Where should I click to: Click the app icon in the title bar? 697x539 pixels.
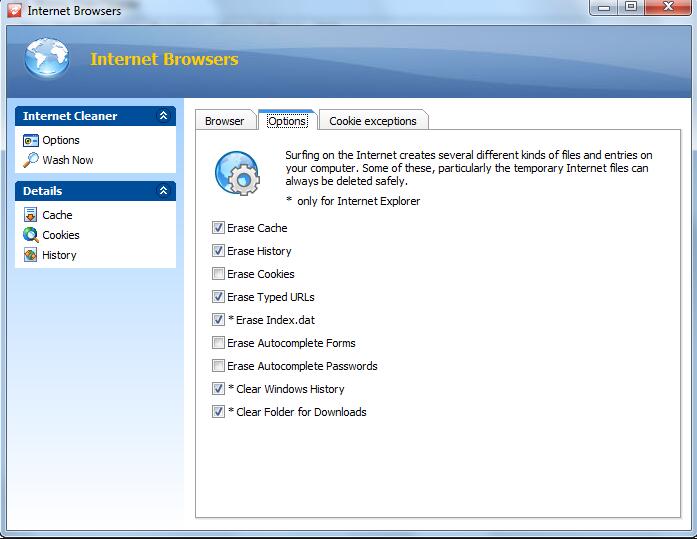click(x=14, y=11)
